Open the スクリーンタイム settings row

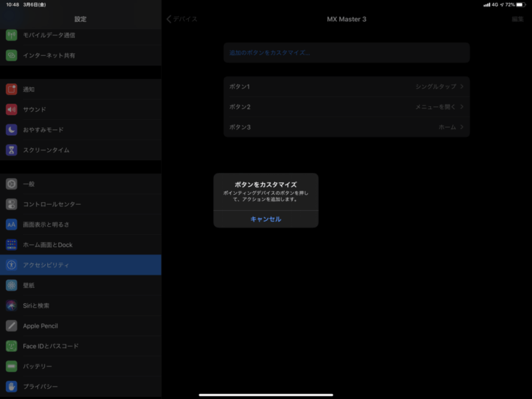pyautogui.click(x=80, y=150)
